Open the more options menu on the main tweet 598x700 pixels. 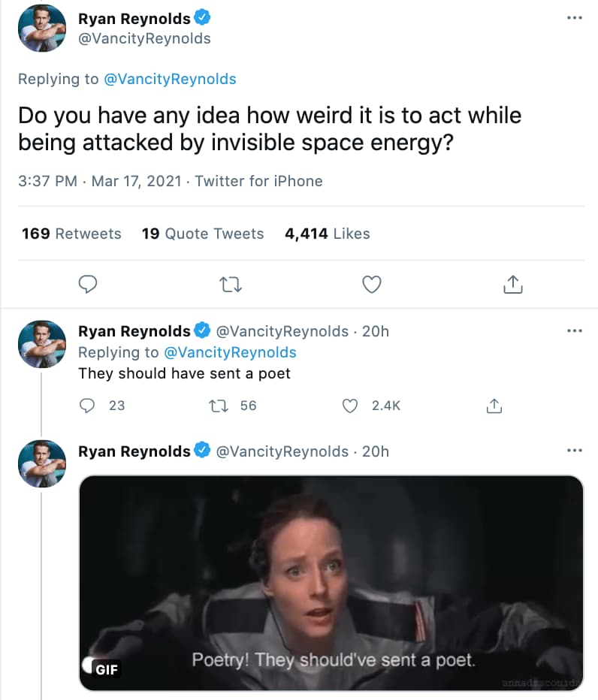(x=575, y=17)
